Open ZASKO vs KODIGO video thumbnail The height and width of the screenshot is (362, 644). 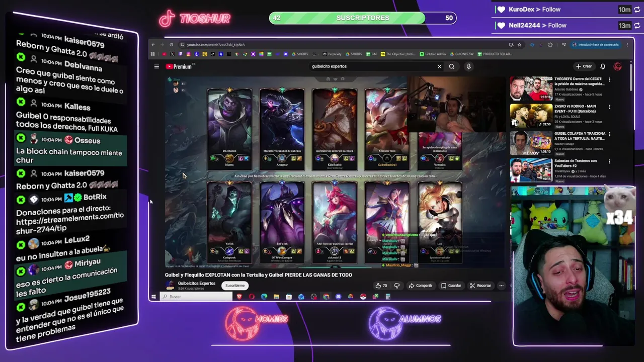[531, 116]
